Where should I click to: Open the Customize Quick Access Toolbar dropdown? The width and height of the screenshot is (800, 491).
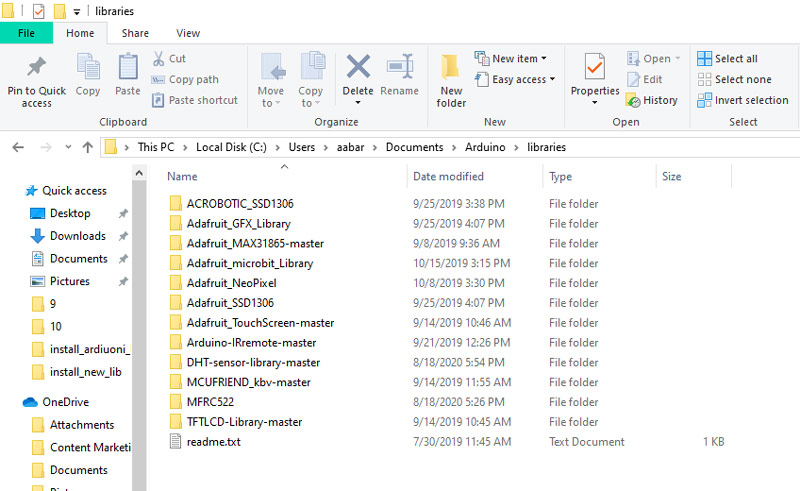pos(77,11)
